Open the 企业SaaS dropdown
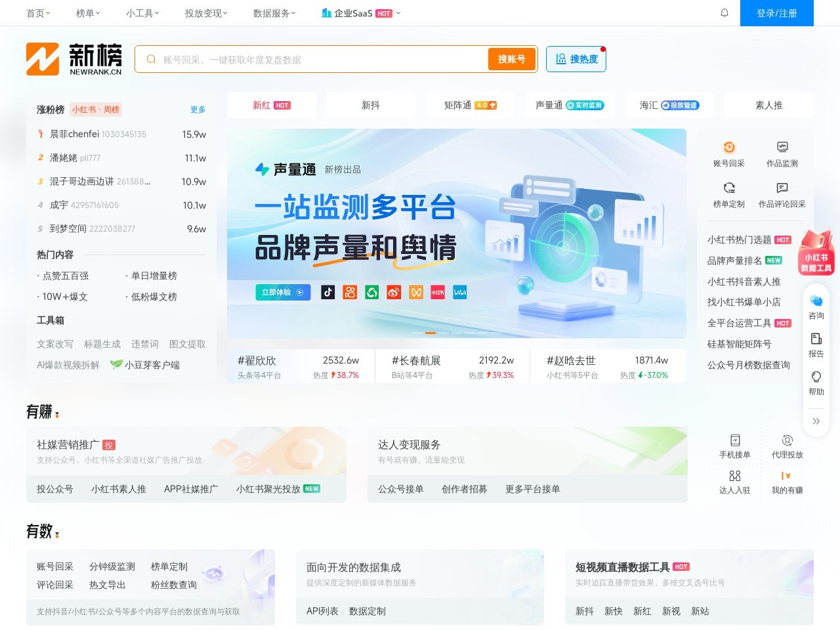Image resolution: width=840 pixels, height=630 pixels. coord(360,13)
